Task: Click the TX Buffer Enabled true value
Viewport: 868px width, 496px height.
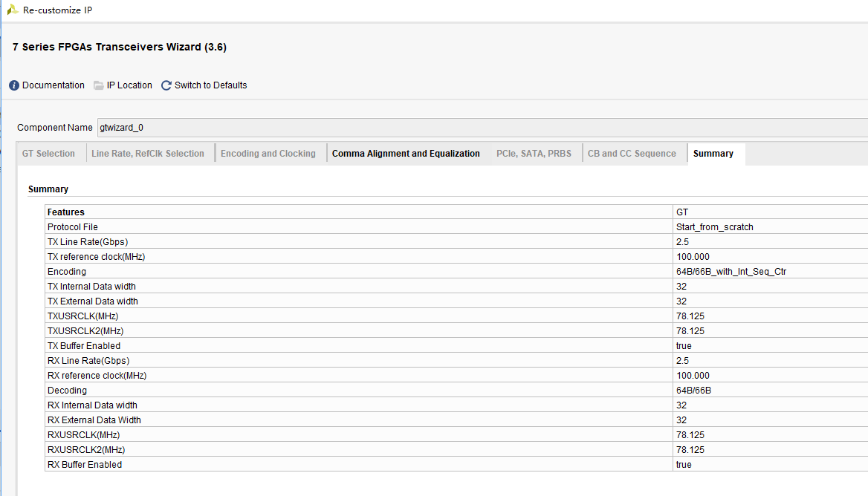Action: (x=684, y=346)
